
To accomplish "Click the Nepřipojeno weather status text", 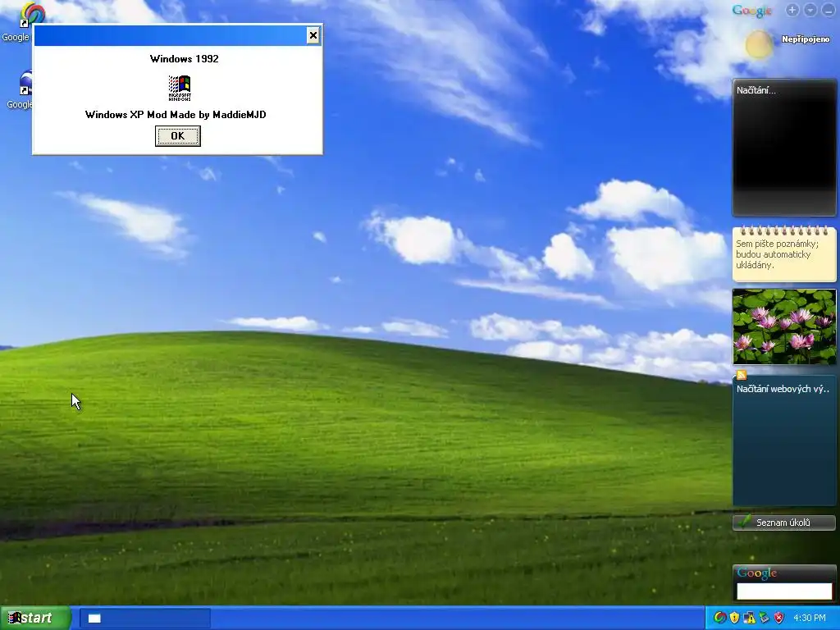I will coord(806,39).
